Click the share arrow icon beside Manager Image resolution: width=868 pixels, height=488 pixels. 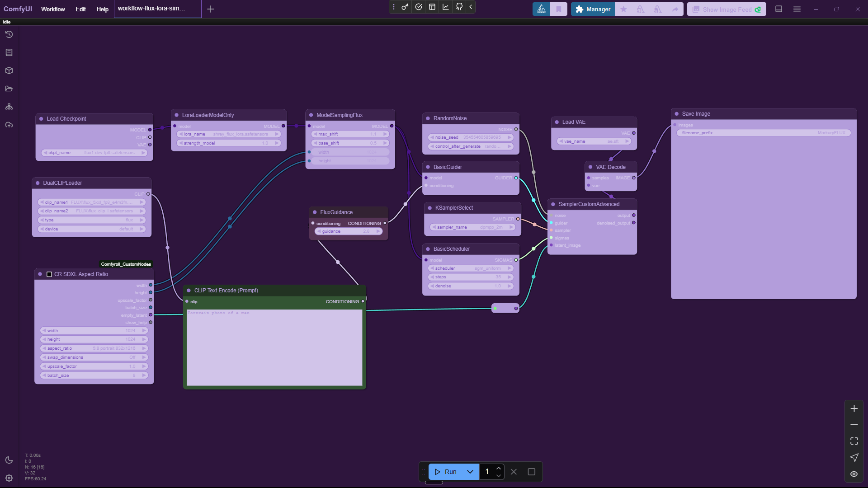(x=675, y=9)
